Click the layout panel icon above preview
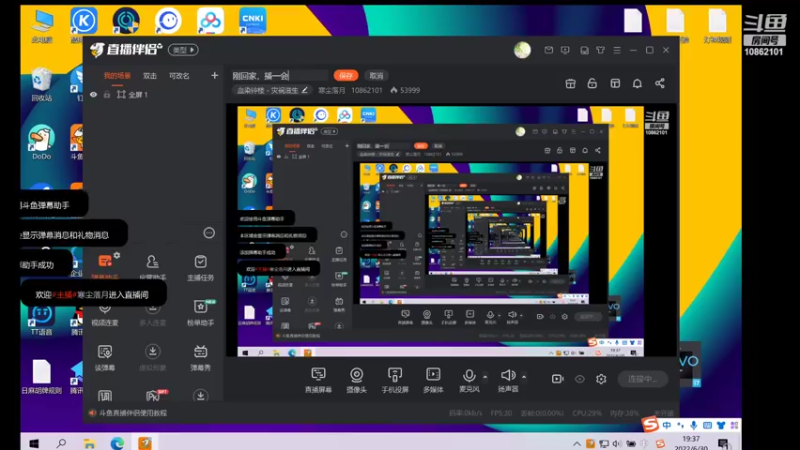The width and height of the screenshot is (800, 450). tap(615, 83)
